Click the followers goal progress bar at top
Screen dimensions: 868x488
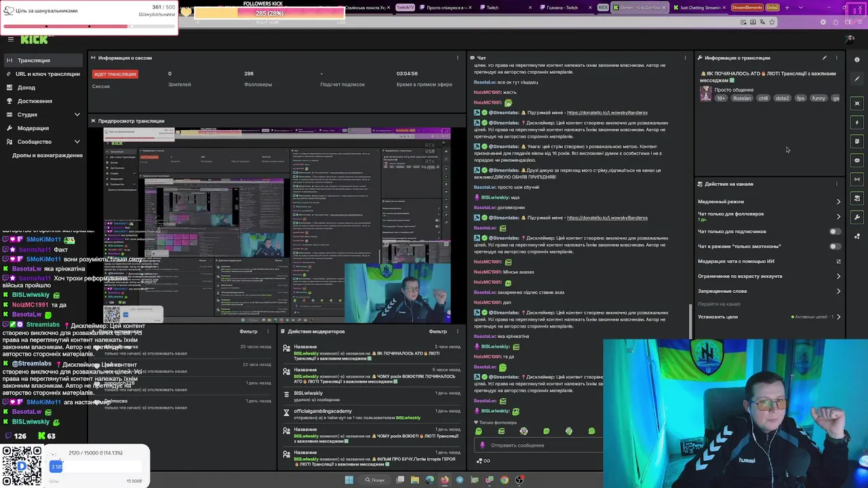(x=89, y=26)
